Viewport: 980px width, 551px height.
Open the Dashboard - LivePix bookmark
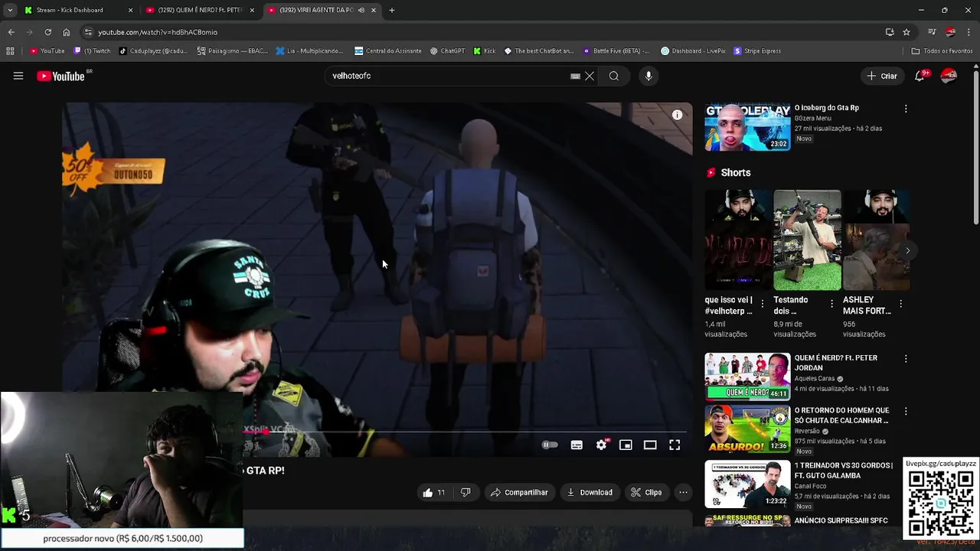pyautogui.click(x=693, y=51)
